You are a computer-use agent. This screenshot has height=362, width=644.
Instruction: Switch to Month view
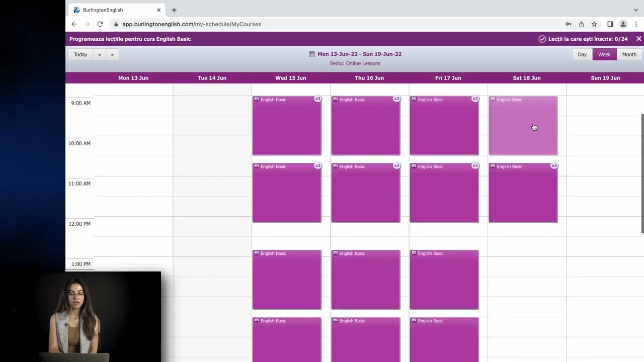point(629,54)
